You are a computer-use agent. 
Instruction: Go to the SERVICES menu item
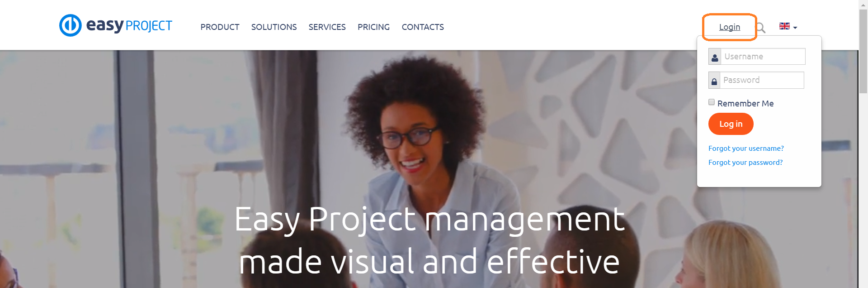327,27
